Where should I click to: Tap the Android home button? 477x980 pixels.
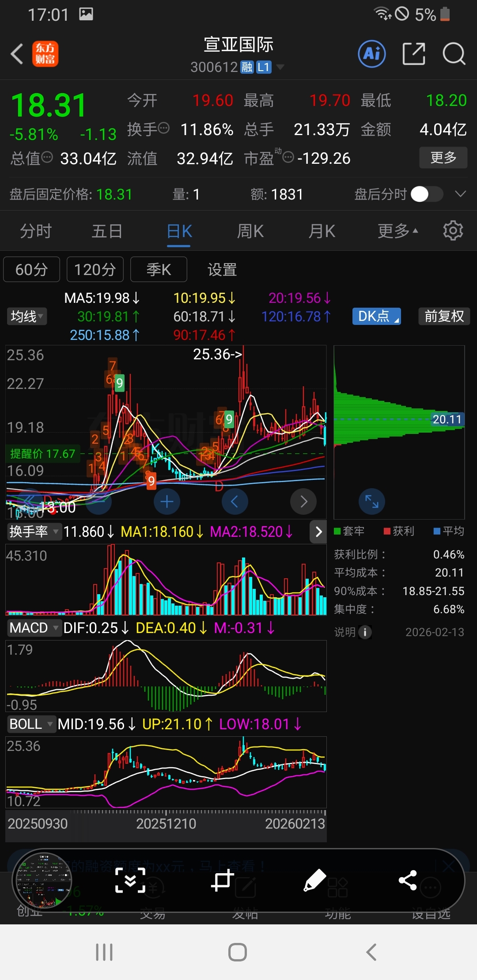point(238,952)
